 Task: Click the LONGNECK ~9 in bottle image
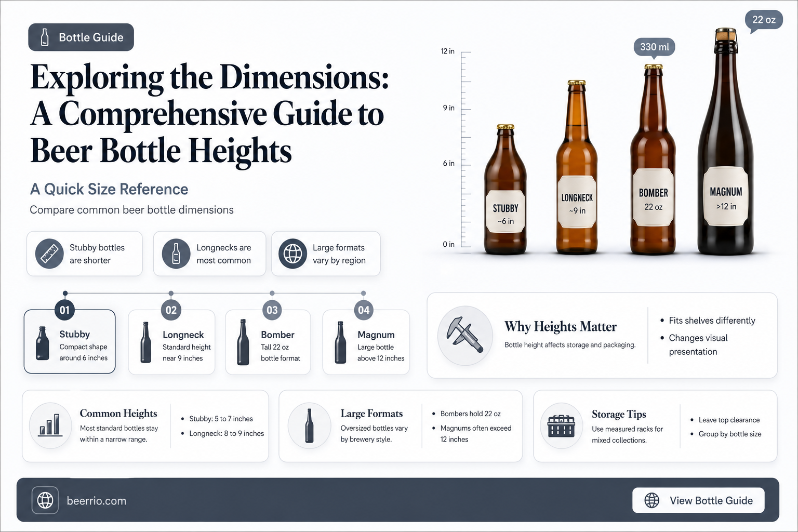coord(577,167)
